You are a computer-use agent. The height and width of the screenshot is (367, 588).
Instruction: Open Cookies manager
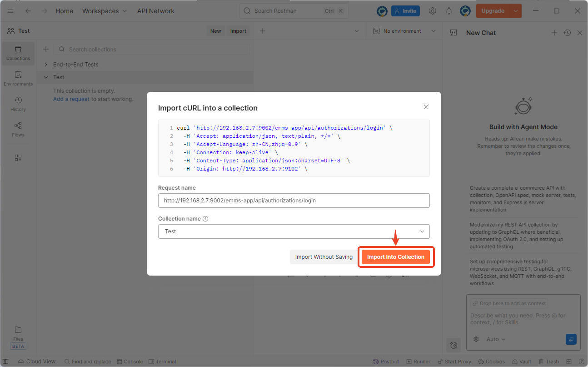click(x=491, y=362)
